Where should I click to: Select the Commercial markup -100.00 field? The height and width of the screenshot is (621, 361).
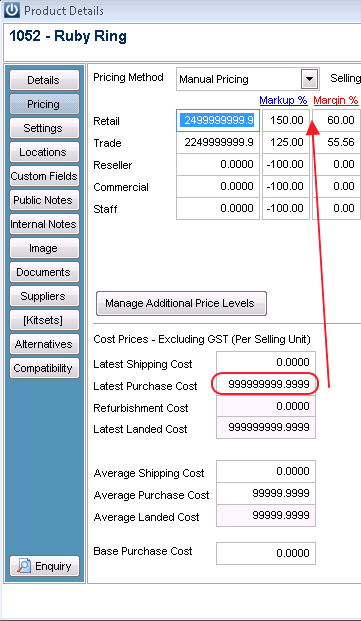[286, 187]
